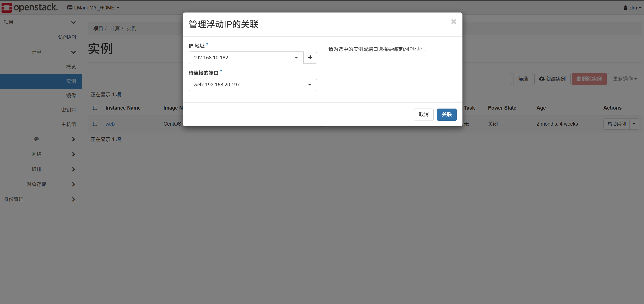This screenshot has width=644, height=304.
Task: Expand the 身份管理 identity section
Action: (x=41, y=199)
